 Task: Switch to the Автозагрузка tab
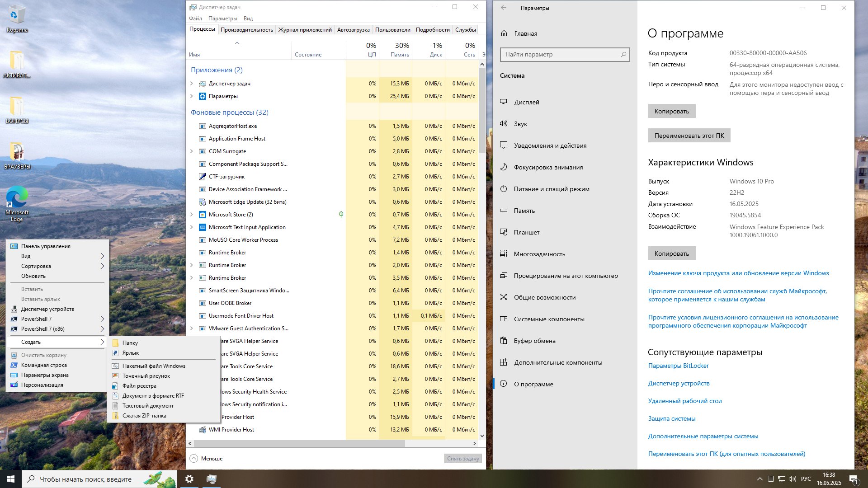(354, 30)
